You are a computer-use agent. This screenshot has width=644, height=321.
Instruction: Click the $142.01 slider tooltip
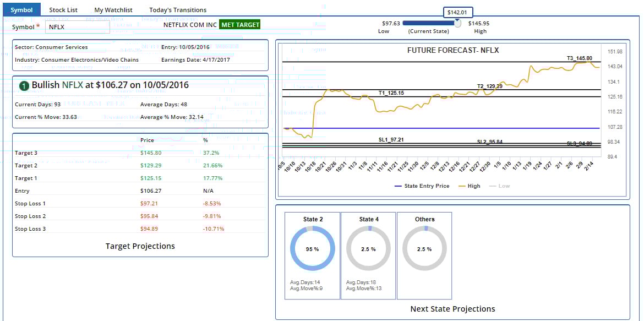[458, 13]
